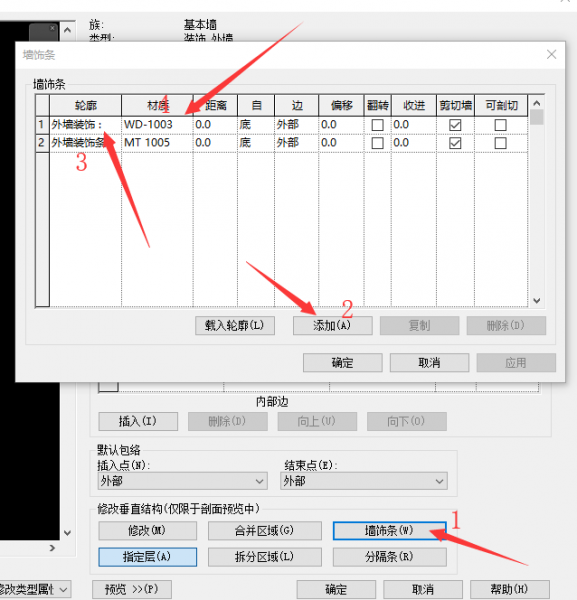
Task: Click preview pane scroll-up arrow
Action: (67, 30)
